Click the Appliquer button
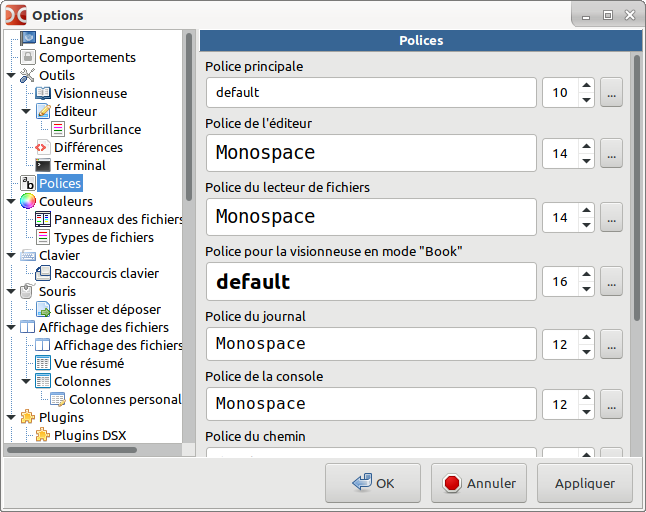Viewport: 646px width, 512px height. [x=584, y=483]
